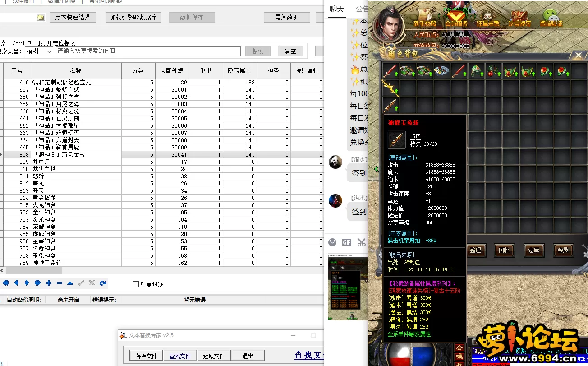Click 仓库 button in backpack

pyautogui.click(x=534, y=250)
